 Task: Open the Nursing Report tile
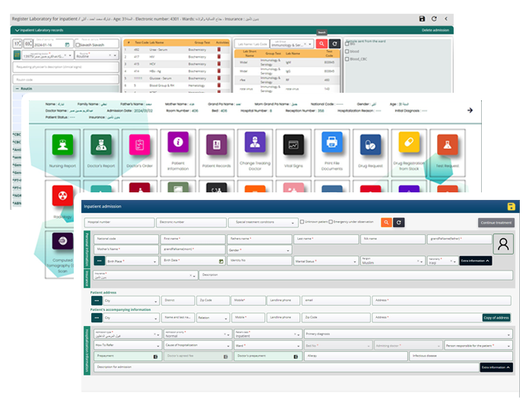pyautogui.click(x=62, y=153)
